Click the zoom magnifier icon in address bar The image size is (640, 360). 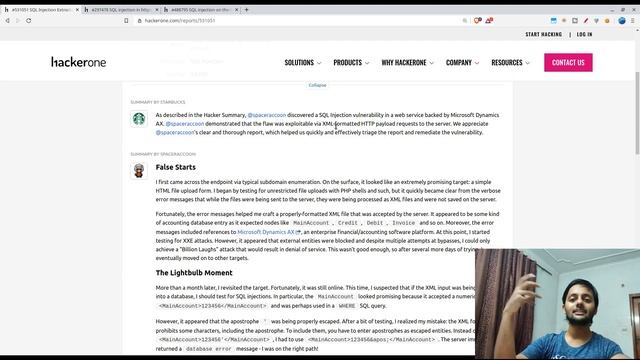(464, 20)
